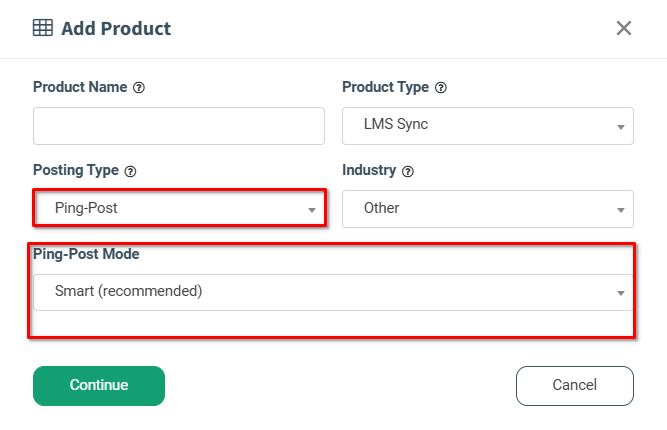Click the caret arrow in the Ping-Post Mode field
The width and height of the screenshot is (667, 430).
(621, 293)
